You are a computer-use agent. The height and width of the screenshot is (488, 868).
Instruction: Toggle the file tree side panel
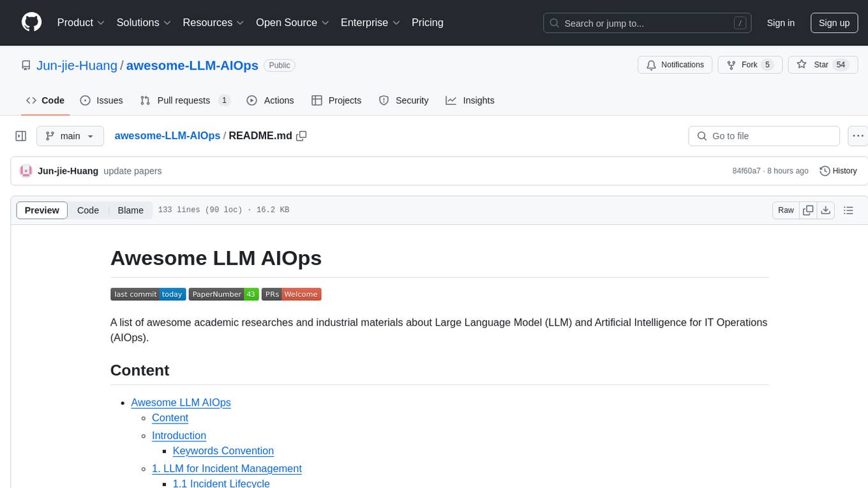click(21, 136)
